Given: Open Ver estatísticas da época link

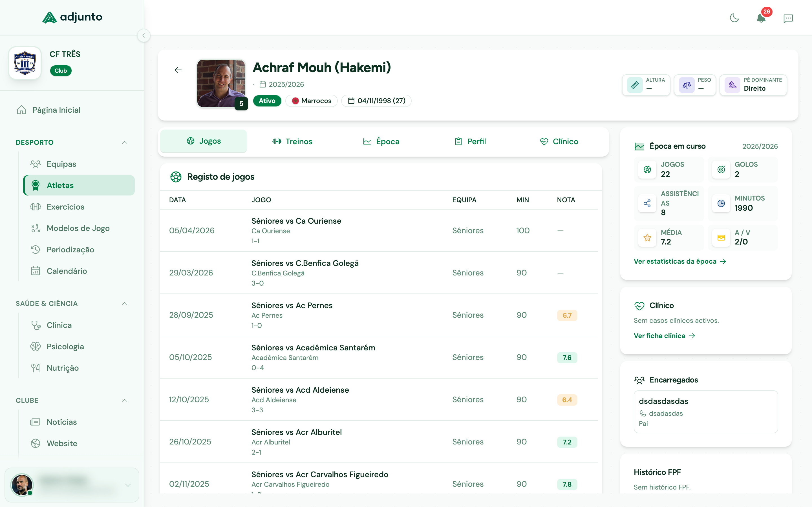Looking at the screenshot, I should tap(680, 261).
